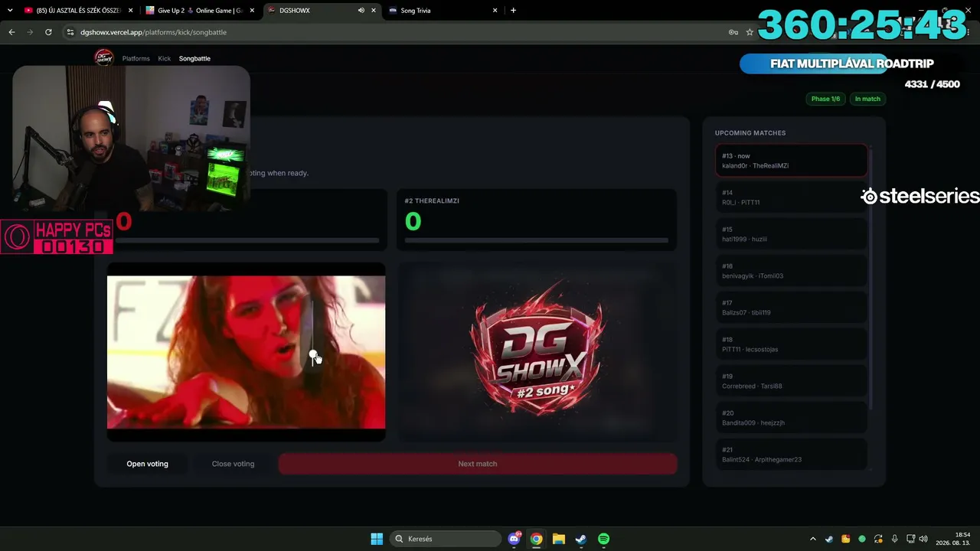980x551 pixels.
Task: Click the Close voting button
Action: pyautogui.click(x=233, y=464)
